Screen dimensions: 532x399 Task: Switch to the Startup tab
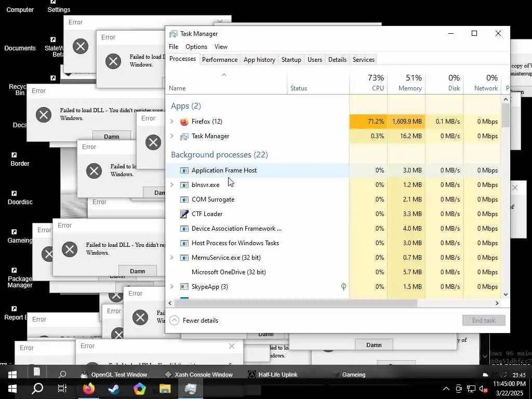coord(291,60)
